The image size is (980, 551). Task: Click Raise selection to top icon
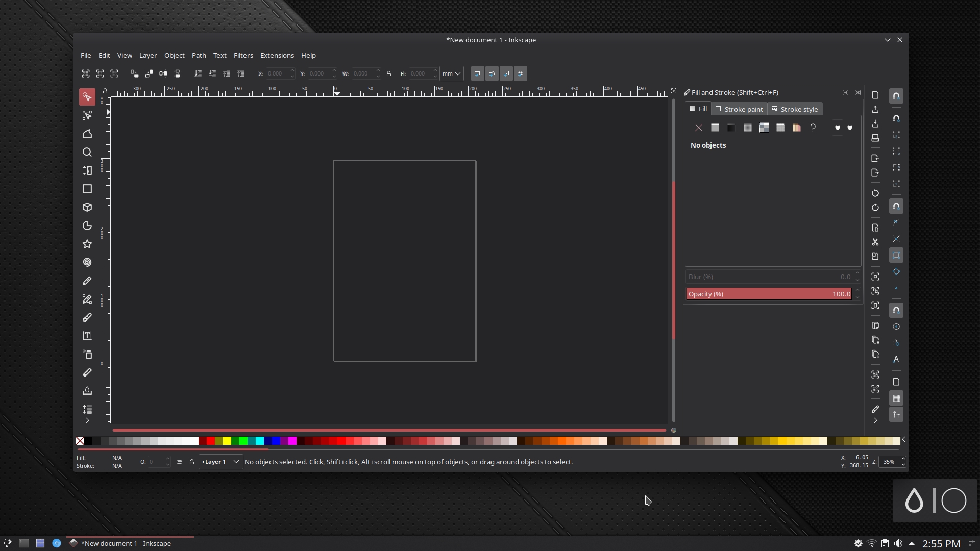click(241, 73)
